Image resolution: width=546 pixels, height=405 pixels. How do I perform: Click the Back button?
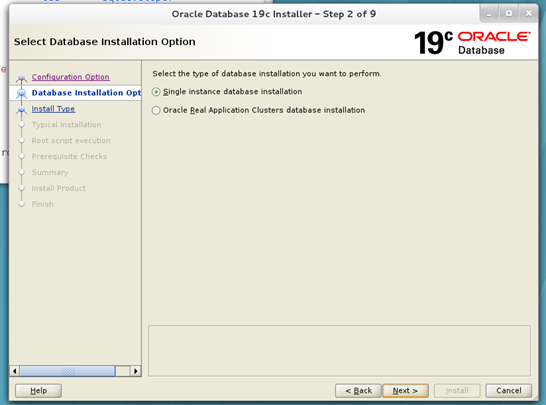(x=358, y=391)
